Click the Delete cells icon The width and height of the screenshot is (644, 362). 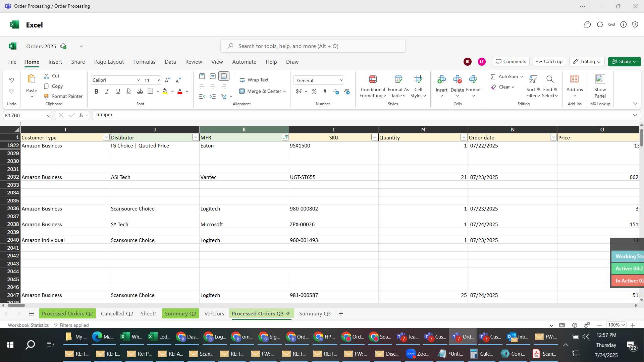(457, 79)
